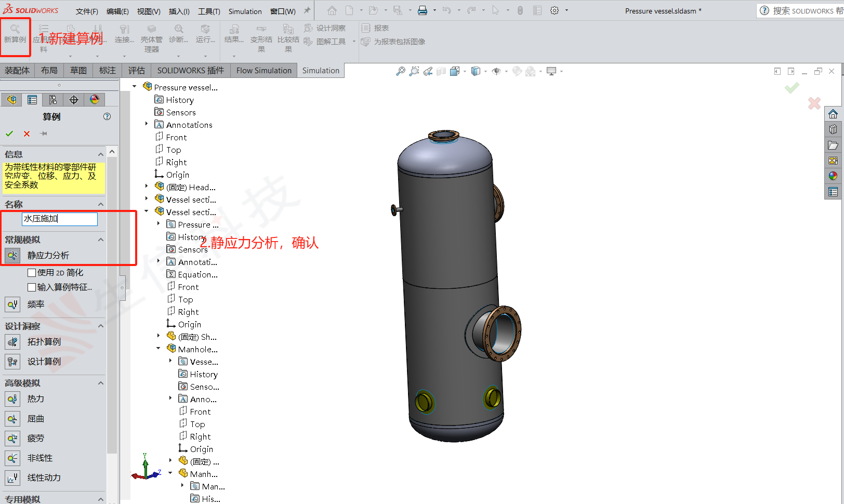The image size is (844, 504).
Task: Click the 水压施加 name input field
Action: 59,219
